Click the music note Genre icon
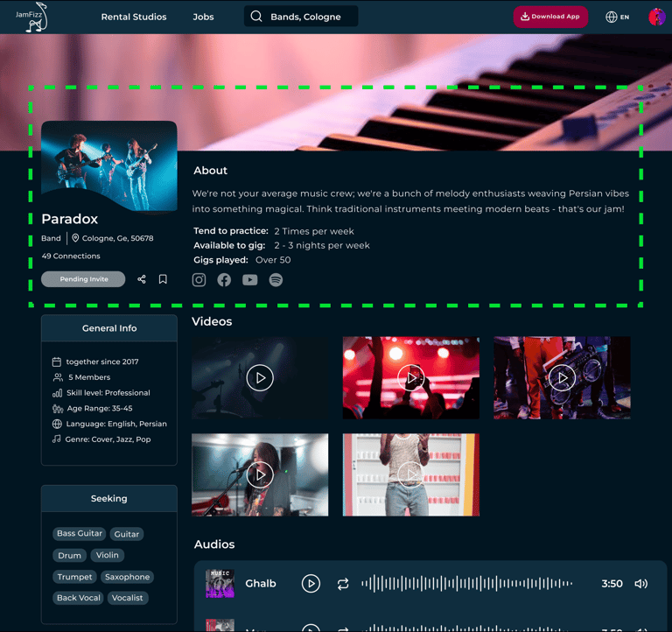 57,439
